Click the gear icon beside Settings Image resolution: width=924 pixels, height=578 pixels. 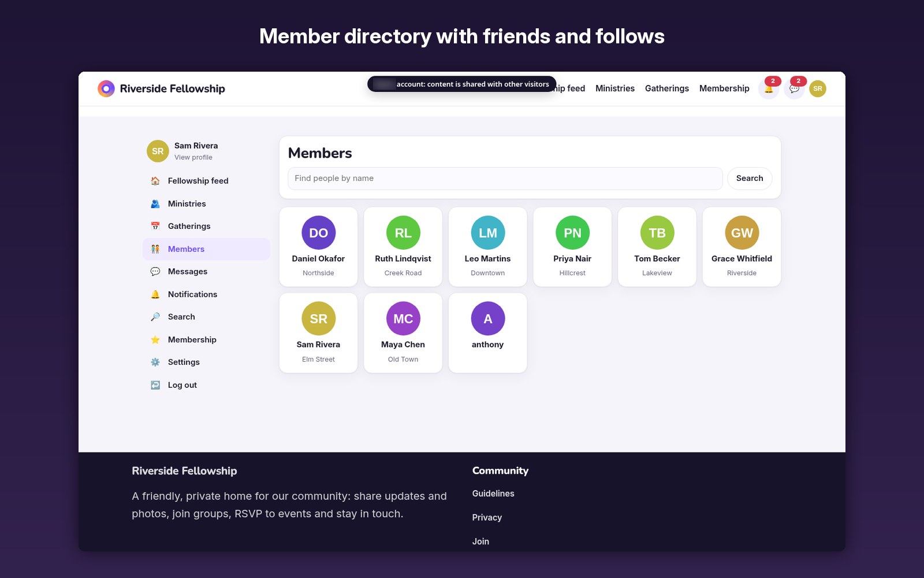tap(155, 362)
